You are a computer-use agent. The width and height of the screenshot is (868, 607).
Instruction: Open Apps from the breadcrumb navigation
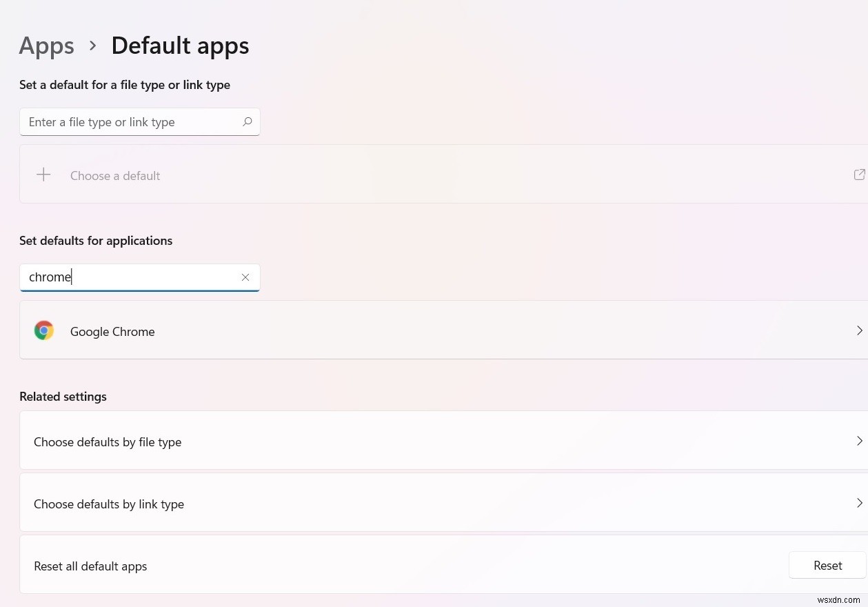pos(46,46)
